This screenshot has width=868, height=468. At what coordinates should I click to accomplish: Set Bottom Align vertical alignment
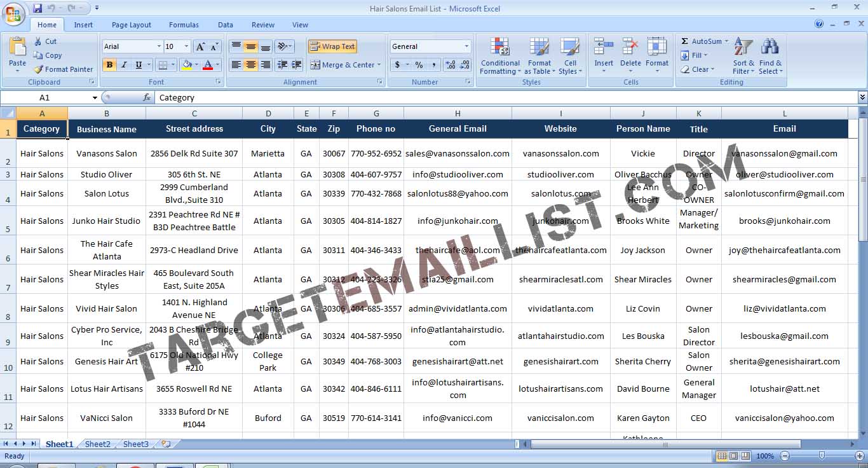266,46
